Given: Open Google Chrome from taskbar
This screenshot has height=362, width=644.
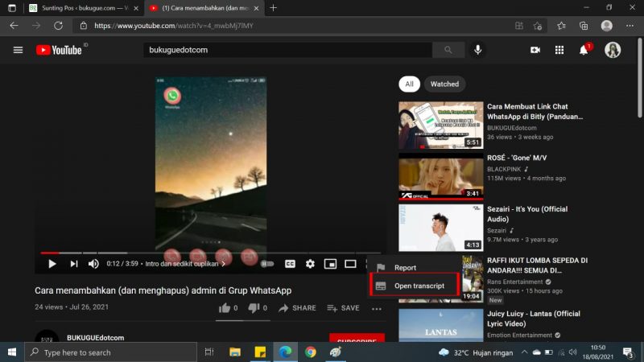Looking at the screenshot, I should [x=311, y=352].
